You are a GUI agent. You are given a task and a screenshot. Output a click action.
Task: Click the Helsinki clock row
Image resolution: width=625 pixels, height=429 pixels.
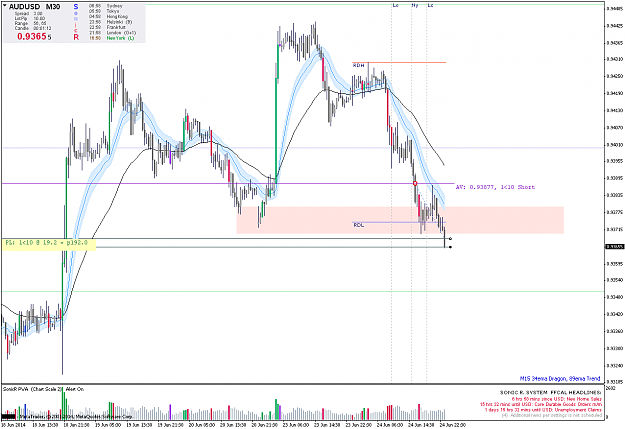click(110, 22)
